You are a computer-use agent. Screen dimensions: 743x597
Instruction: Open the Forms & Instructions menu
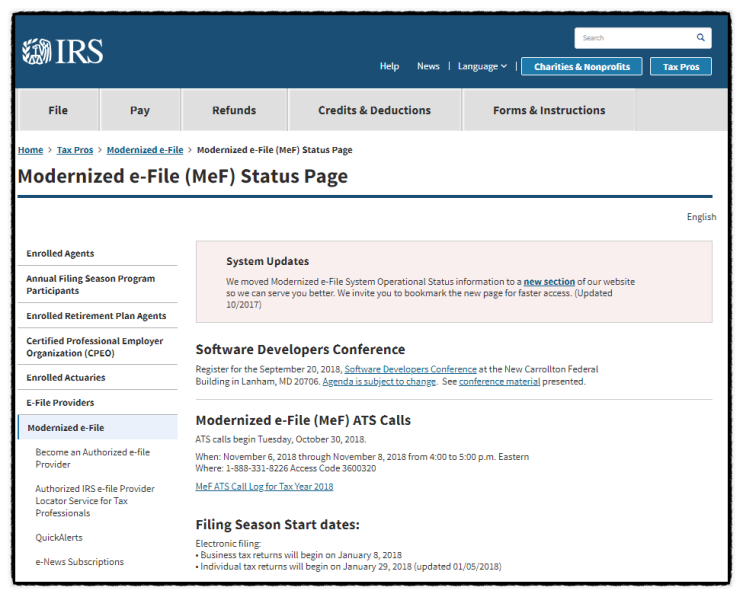[x=549, y=110]
